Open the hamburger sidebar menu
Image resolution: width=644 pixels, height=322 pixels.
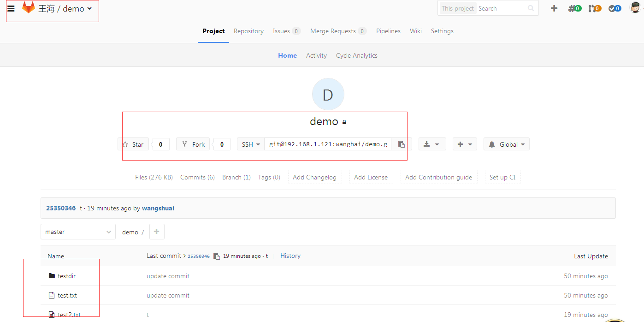tap(11, 8)
